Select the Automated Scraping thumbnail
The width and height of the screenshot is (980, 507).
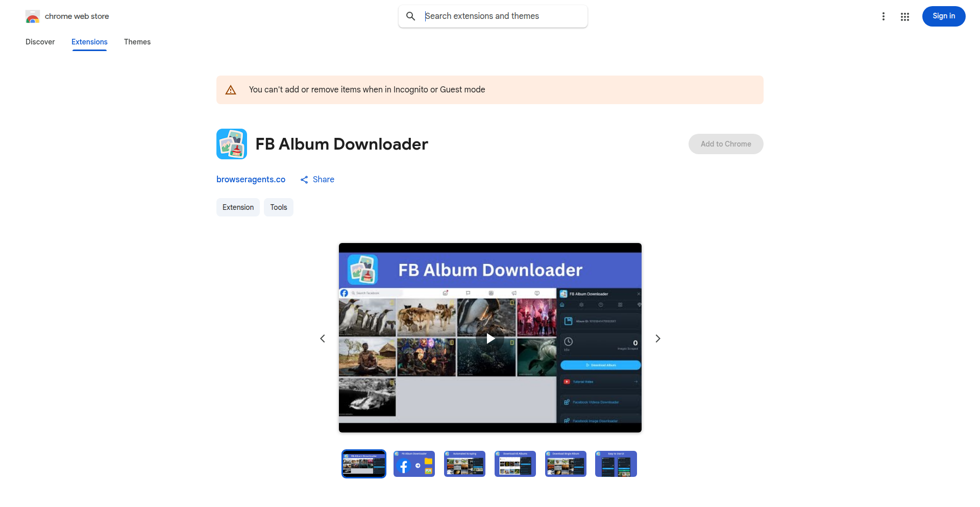point(464,464)
